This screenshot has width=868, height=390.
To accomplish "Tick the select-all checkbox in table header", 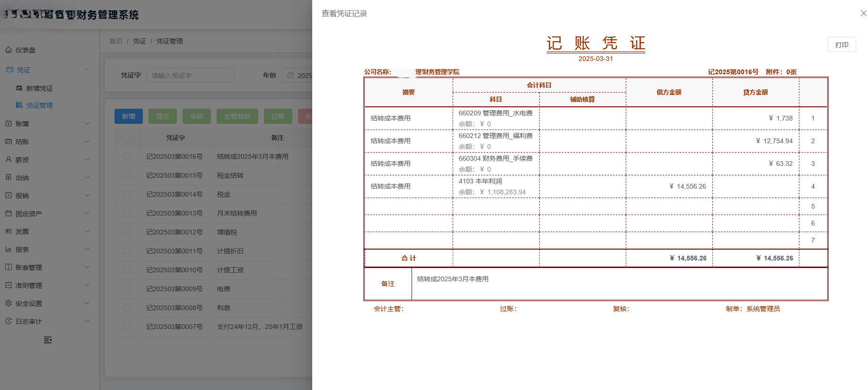I will click(127, 138).
